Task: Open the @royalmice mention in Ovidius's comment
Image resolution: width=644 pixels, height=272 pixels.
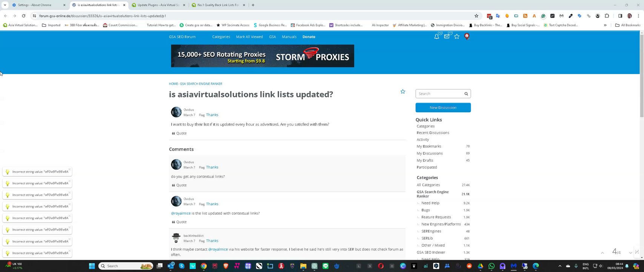Action: pos(181,213)
